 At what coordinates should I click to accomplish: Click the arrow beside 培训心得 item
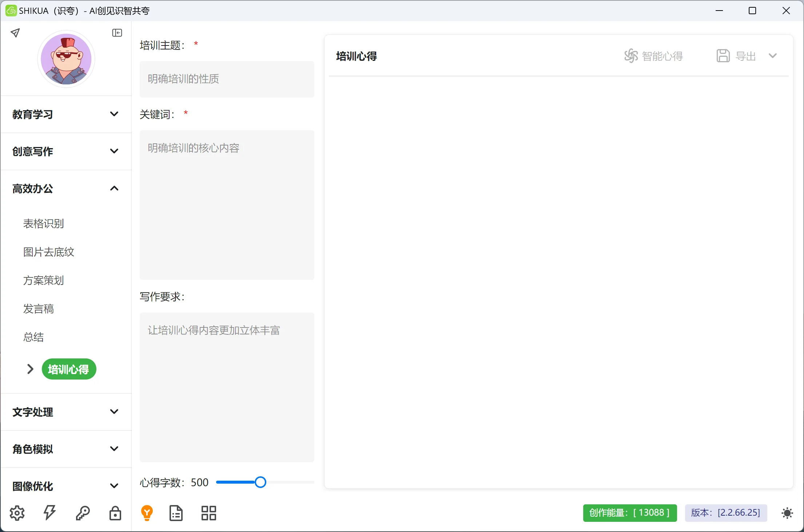[x=31, y=369]
